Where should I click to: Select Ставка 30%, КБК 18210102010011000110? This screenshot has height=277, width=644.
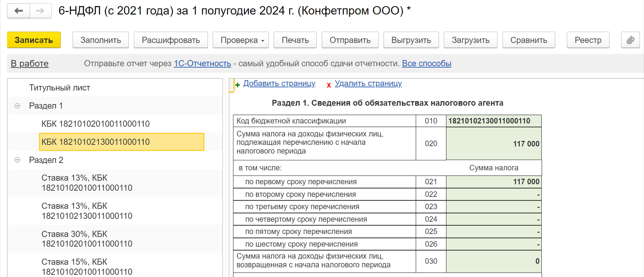point(87,239)
